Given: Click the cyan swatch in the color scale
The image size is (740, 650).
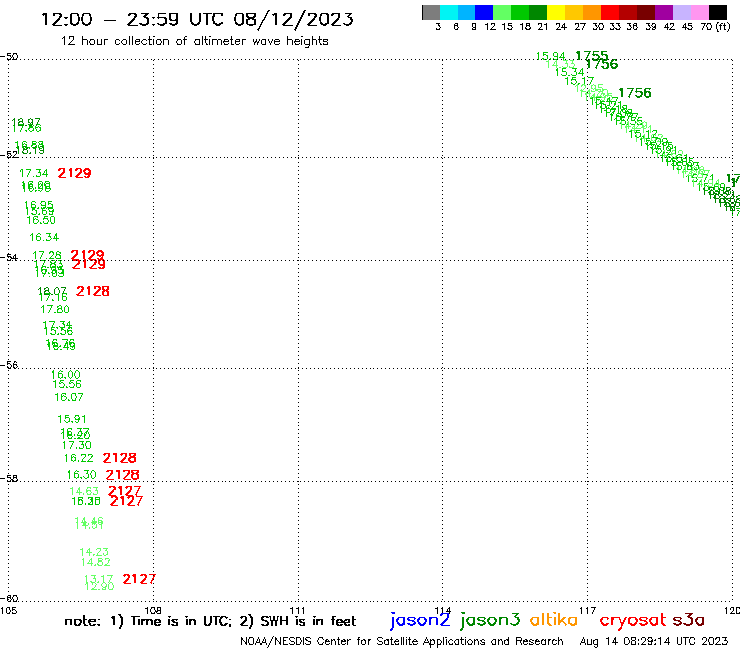Looking at the screenshot, I should pyautogui.click(x=449, y=12).
